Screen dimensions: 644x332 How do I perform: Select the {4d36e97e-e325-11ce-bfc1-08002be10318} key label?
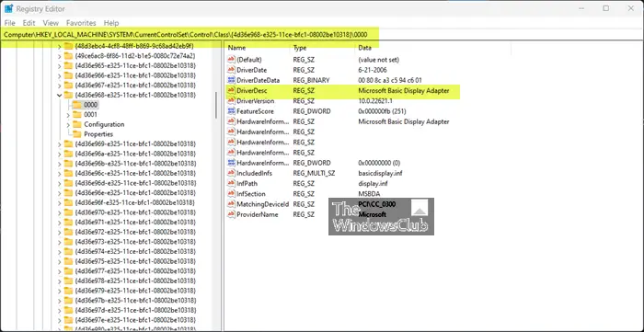click(x=135, y=321)
